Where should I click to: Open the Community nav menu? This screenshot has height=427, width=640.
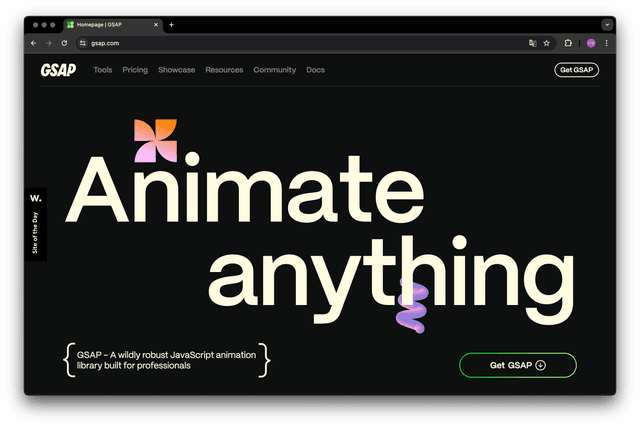(x=274, y=70)
